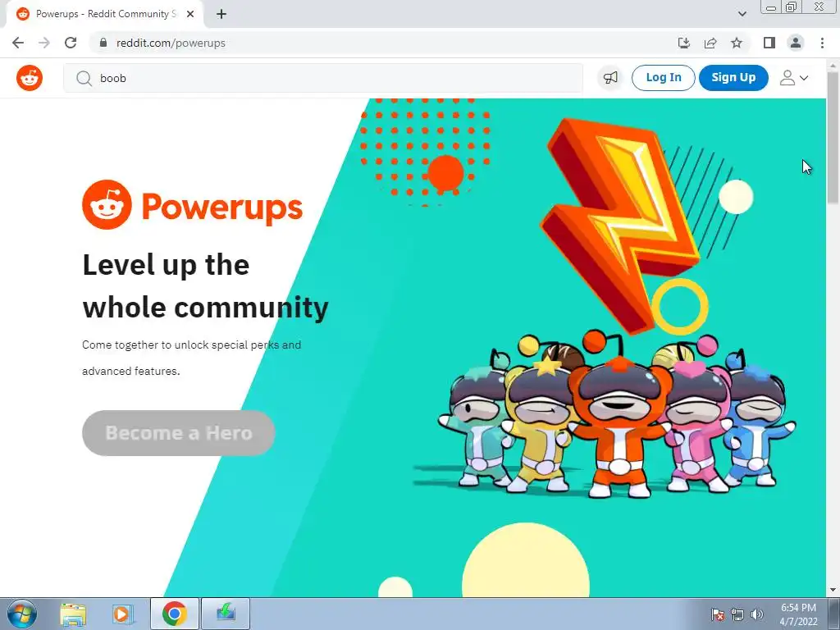The width and height of the screenshot is (840, 630).
Task: Click the install app icon in address bar
Action: pos(683,43)
